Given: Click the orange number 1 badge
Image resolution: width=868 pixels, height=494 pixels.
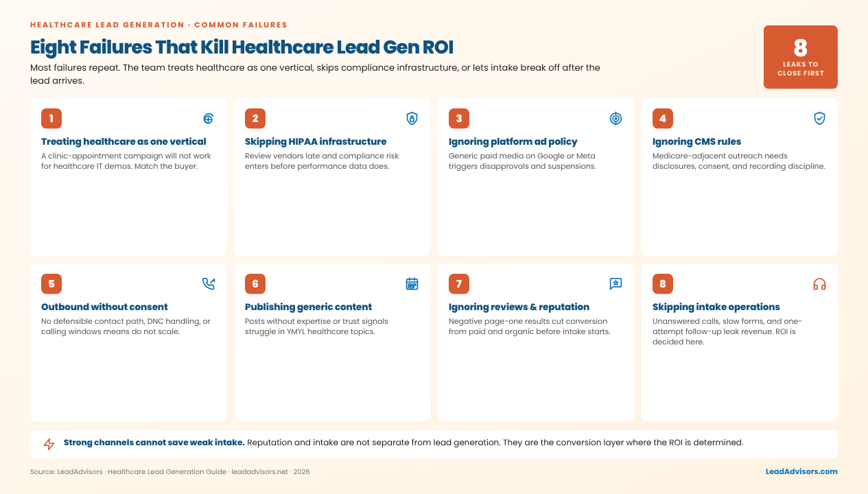Looking at the screenshot, I should 51,119.
